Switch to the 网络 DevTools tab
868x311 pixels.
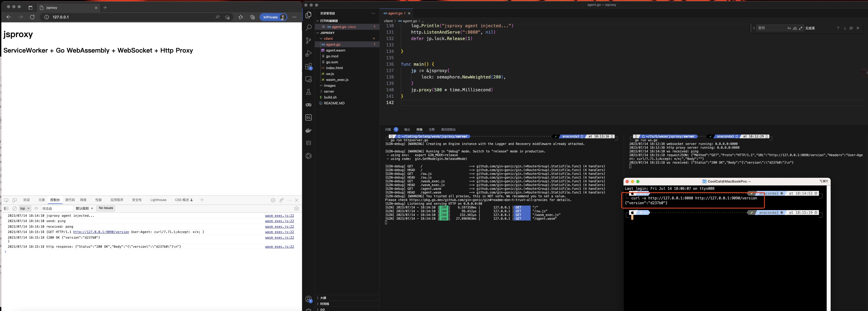pyautogui.click(x=83, y=200)
